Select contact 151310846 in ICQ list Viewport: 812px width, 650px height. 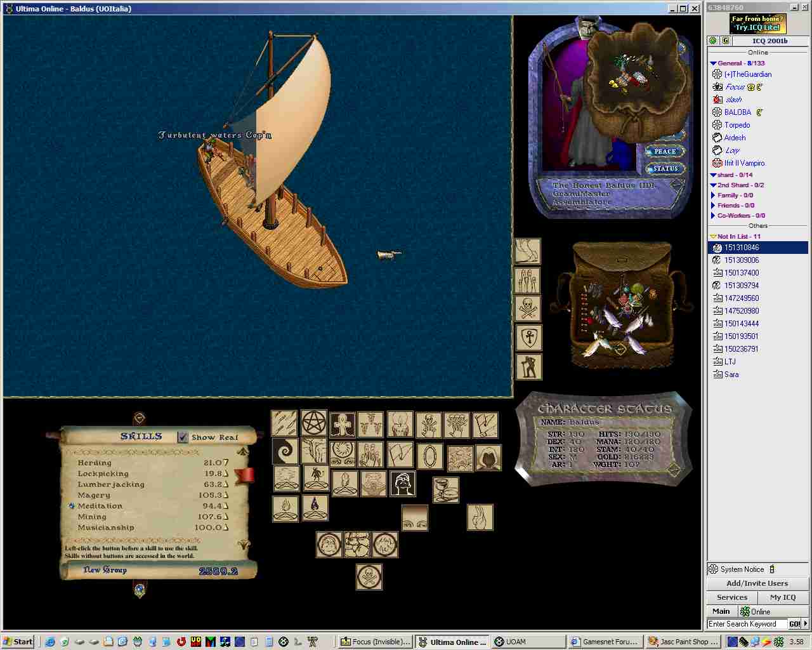tap(757, 248)
